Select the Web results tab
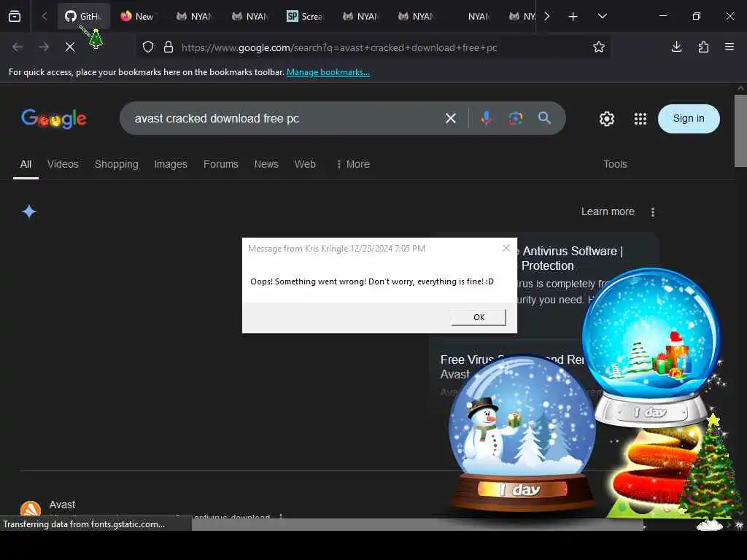This screenshot has width=747, height=560. (305, 164)
